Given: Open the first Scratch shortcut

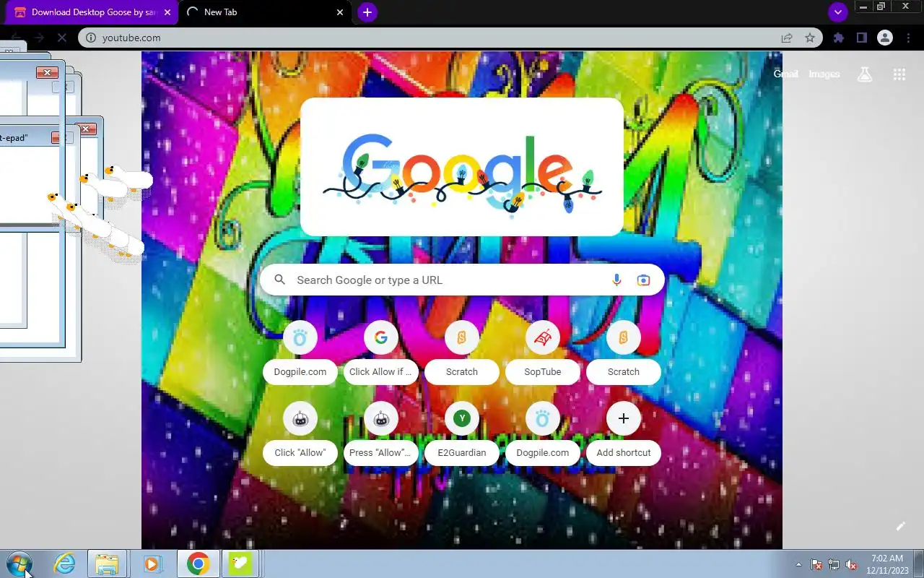Looking at the screenshot, I should click(462, 354).
